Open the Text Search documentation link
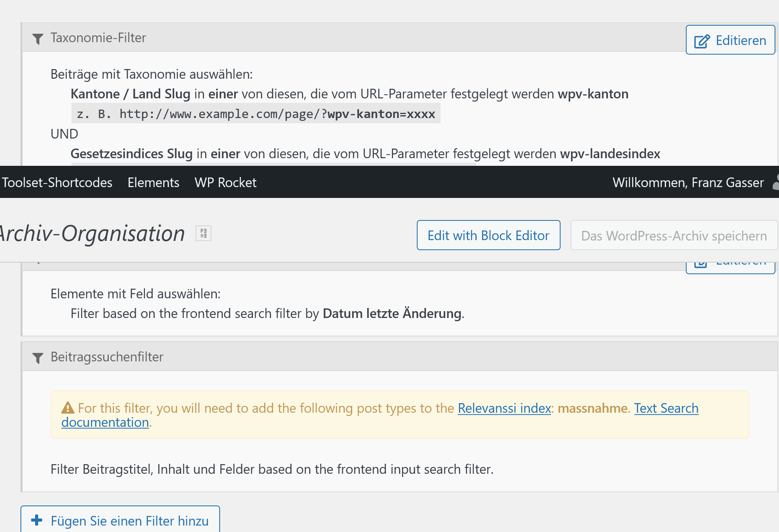 (x=666, y=408)
